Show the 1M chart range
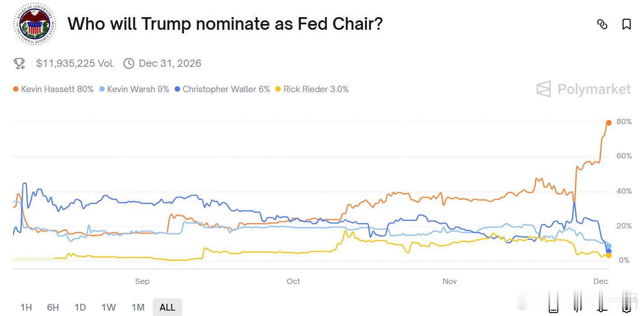The width and height of the screenshot is (644, 316). [x=138, y=307]
